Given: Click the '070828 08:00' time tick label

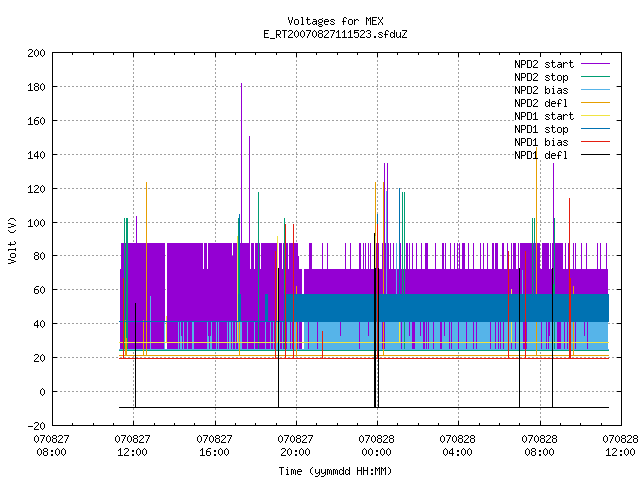Looking at the screenshot, I should click(540, 446).
